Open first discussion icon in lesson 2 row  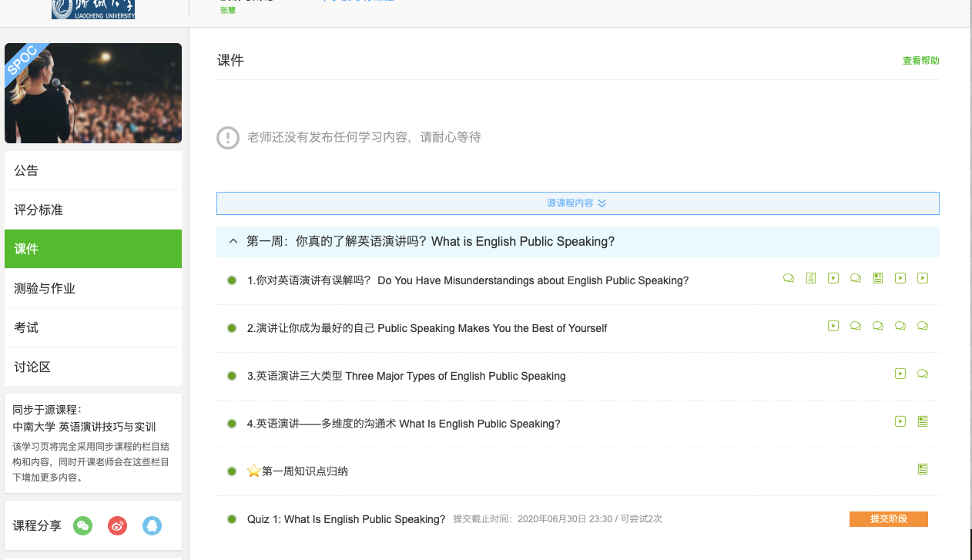[856, 326]
